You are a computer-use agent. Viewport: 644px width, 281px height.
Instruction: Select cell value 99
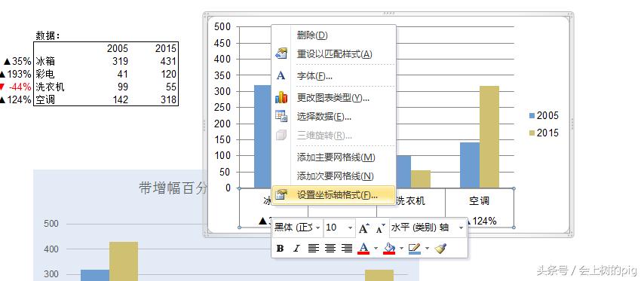click(x=122, y=87)
